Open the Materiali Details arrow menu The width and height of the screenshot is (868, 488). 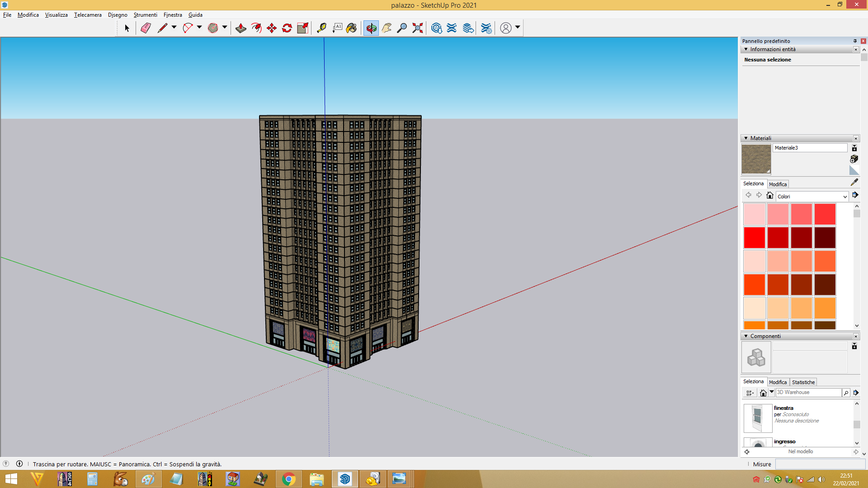[855, 195]
